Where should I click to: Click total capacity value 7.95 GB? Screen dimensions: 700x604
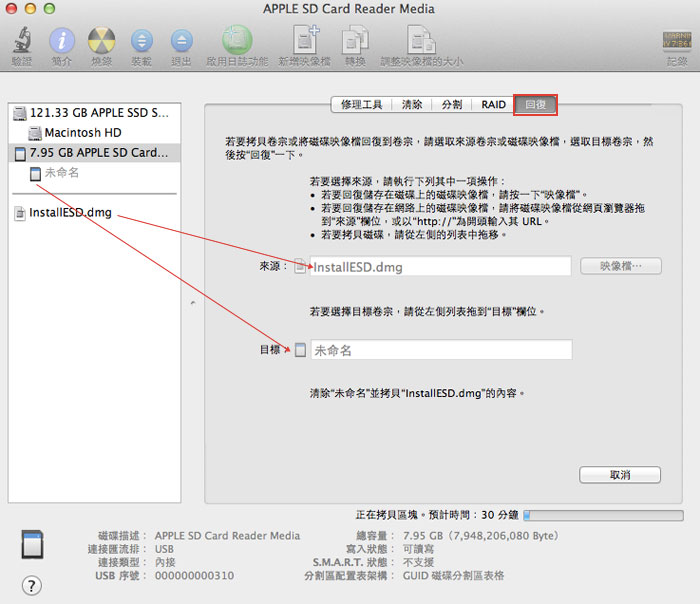(481, 535)
